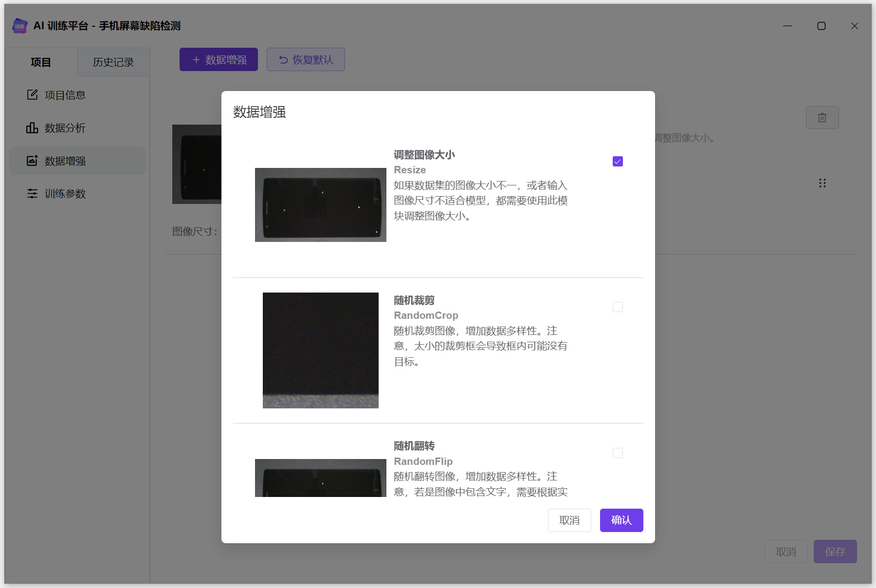Click the background 取消 button beside 保存

786,551
